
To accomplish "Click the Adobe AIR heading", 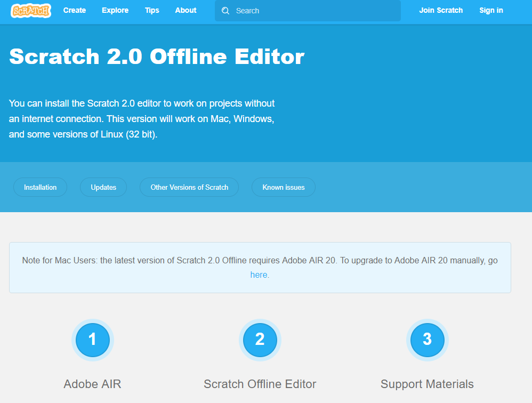I will click(x=92, y=384).
